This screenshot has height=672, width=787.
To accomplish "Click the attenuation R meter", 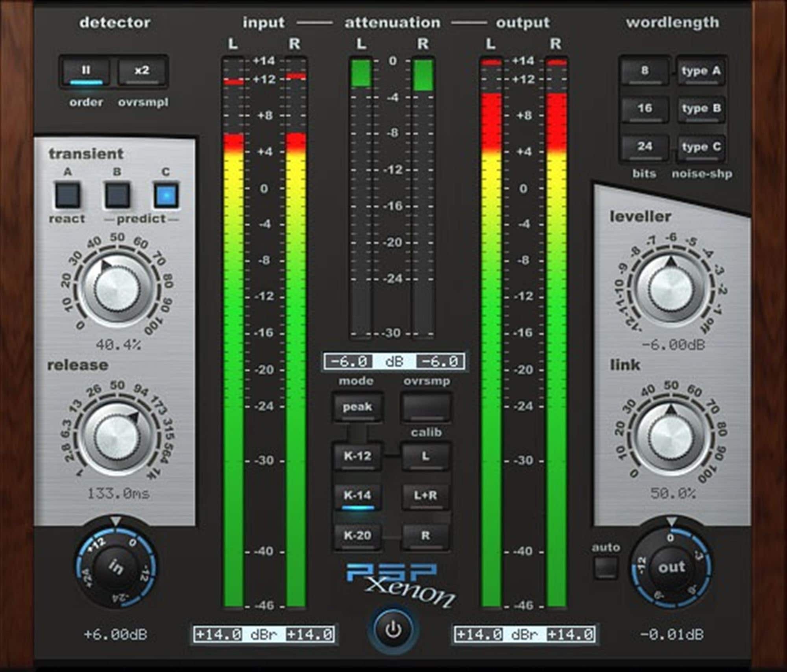I will coord(423,198).
